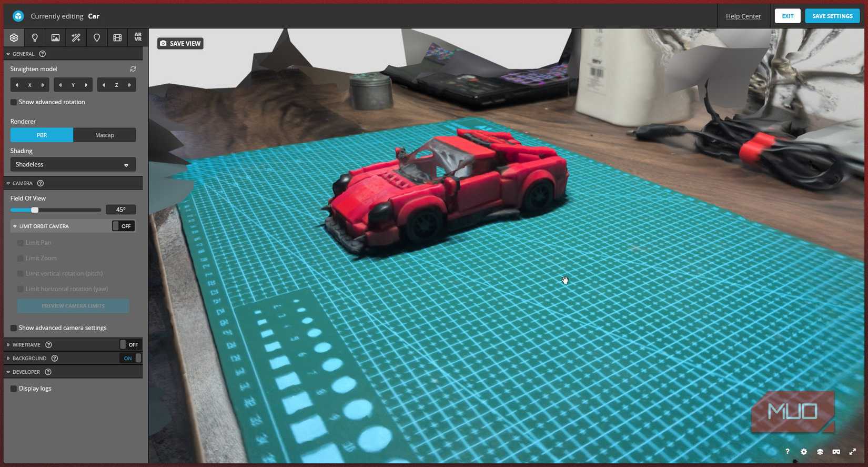Click Preview Camera Limits button
Image resolution: width=868 pixels, height=467 pixels.
click(73, 306)
